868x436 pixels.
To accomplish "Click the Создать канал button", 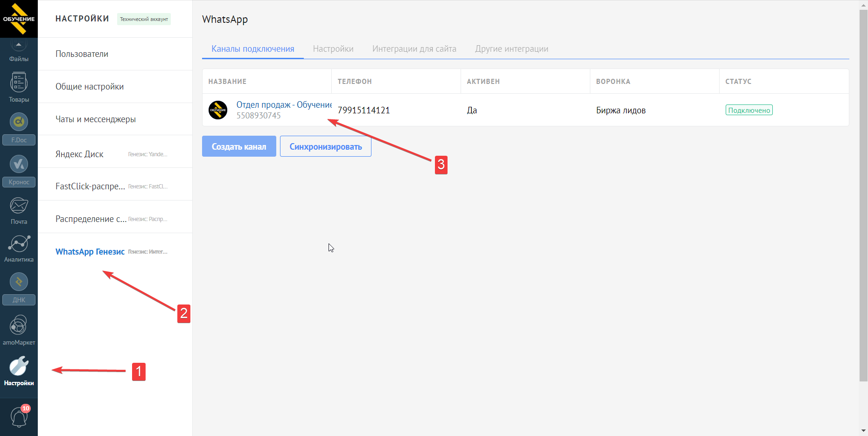I will pos(239,146).
